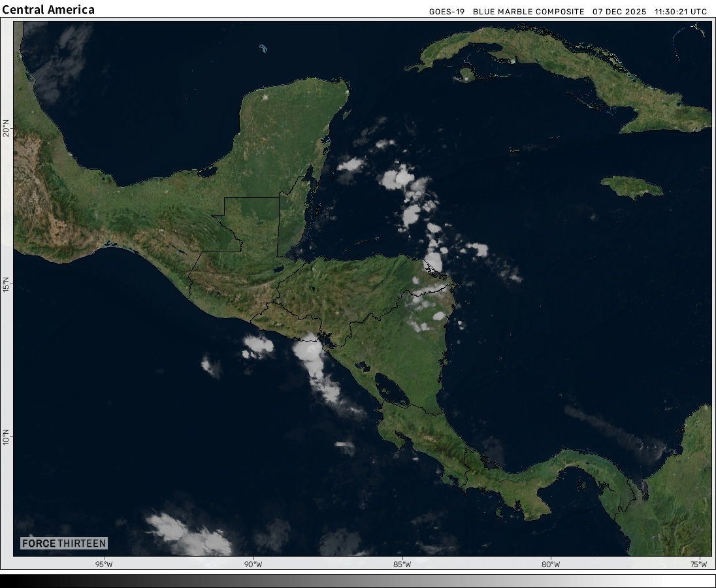This screenshot has width=716, height=588.
Task: Click the 90°W longitude label
Action: point(253,564)
